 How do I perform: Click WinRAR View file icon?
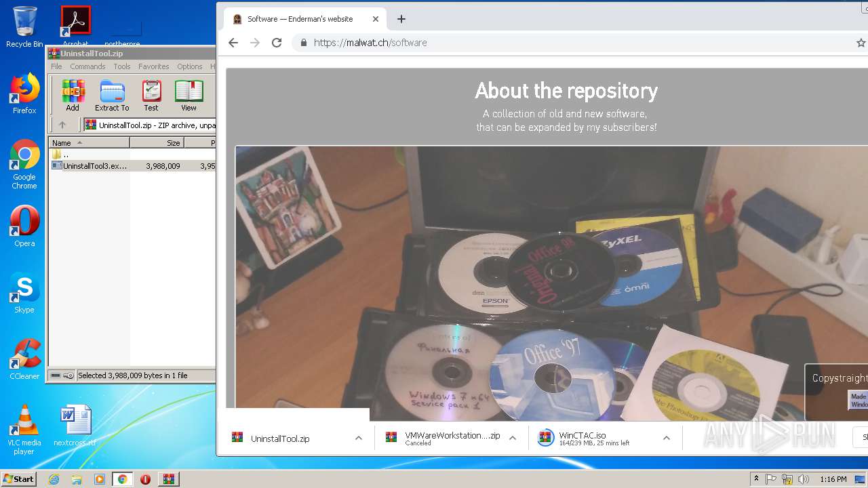(x=189, y=96)
